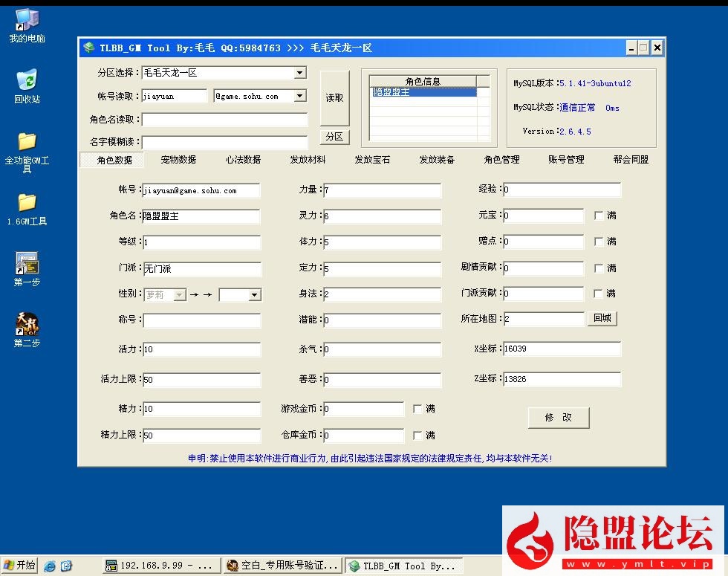Screen dimensions: 728x576
Task: Click the X坐标 input field
Action: coord(562,349)
